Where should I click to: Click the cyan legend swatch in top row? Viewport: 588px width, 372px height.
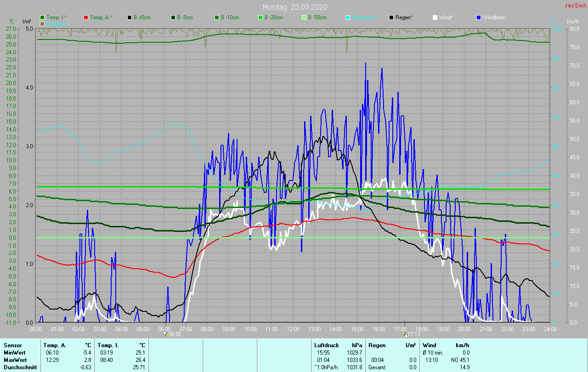[x=348, y=17]
